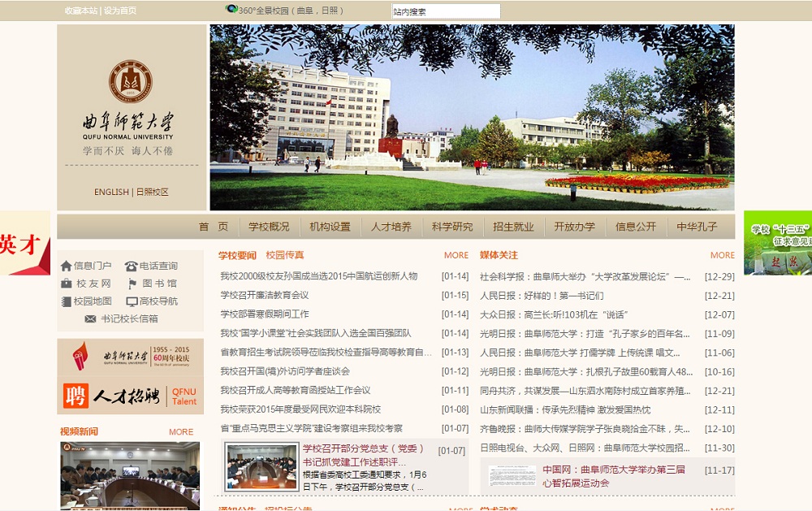Open 机构设置 navigation menu

pyautogui.click(x=330, y=227)
